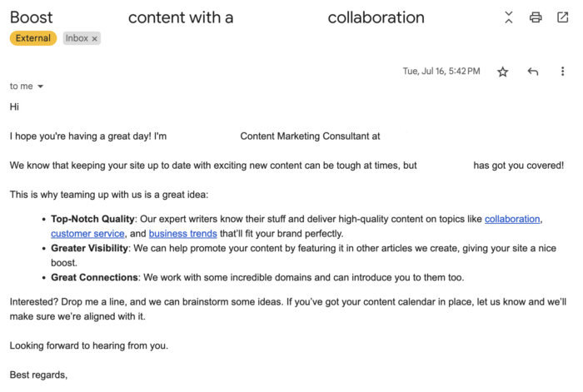This screenshot has width=583, height=392.
Task: Print this email with printer icon
Action: coord(536,17)
